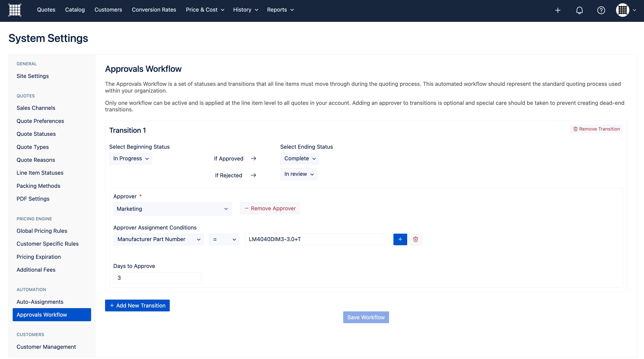Viewport: 644px width, 359px height.
Task: Select Sales Channels in sidebar
Action: [x=36, y=108]
